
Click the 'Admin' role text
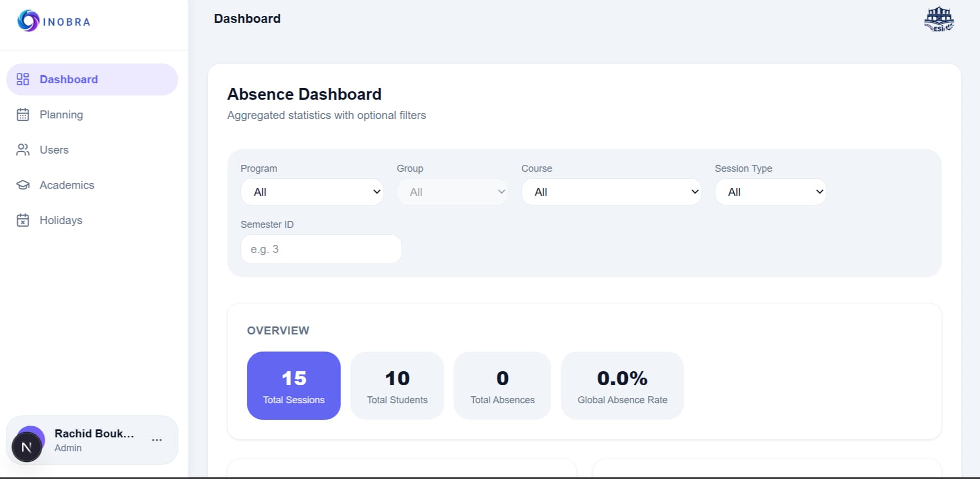pyautogui.click(x=68, y=448)
